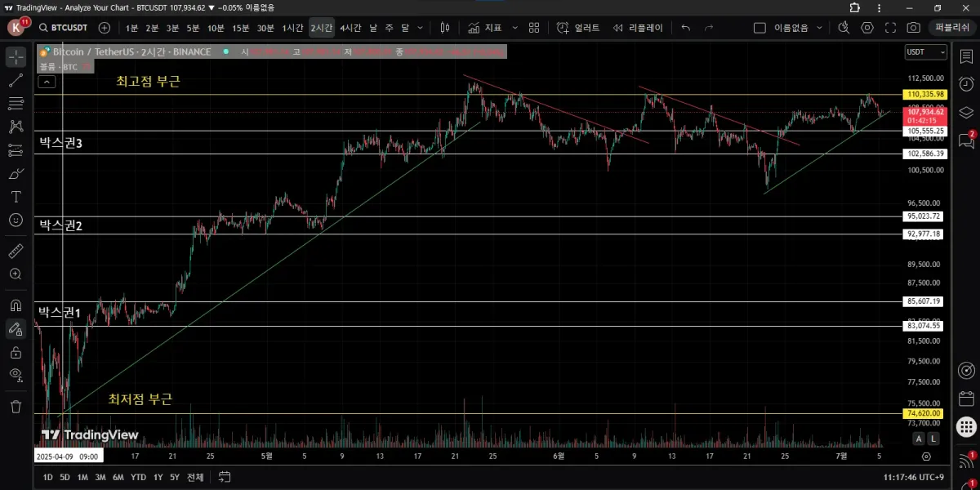Open BTCUSDT symbol search
The width and height of the screenshot is (980, 490).
click(65, 28)
